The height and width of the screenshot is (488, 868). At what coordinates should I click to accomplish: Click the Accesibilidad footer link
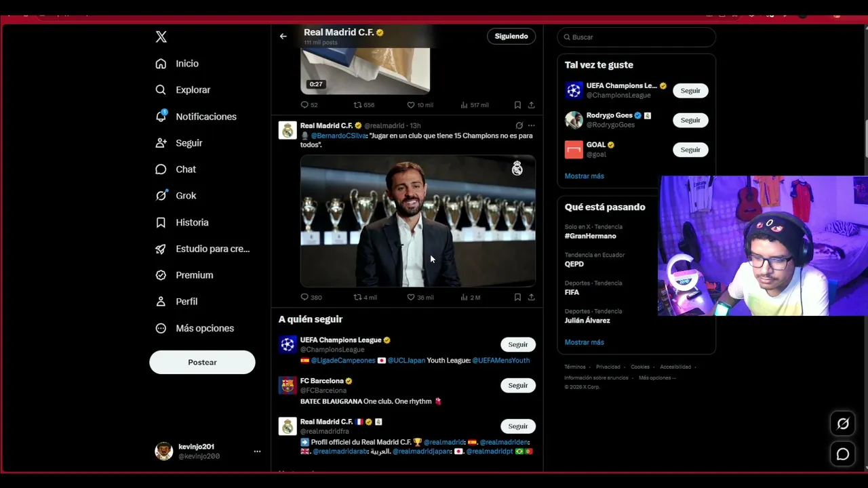click(x=675, y=367)
